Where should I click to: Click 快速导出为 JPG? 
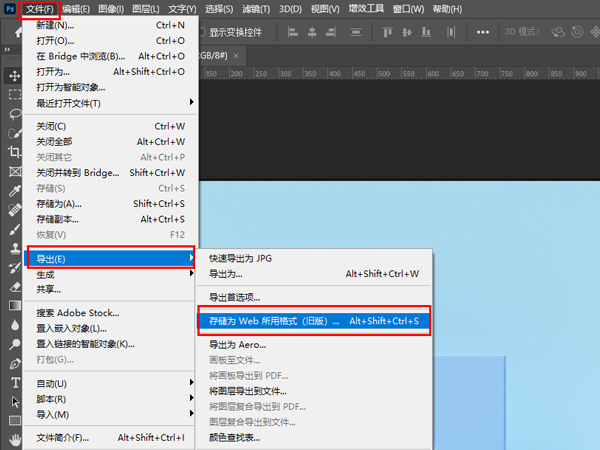click(240, 258)
